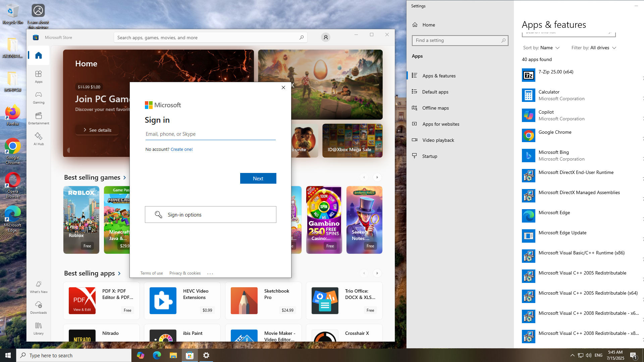Click See details on Join PC Game Pass banner

(97, 130)
